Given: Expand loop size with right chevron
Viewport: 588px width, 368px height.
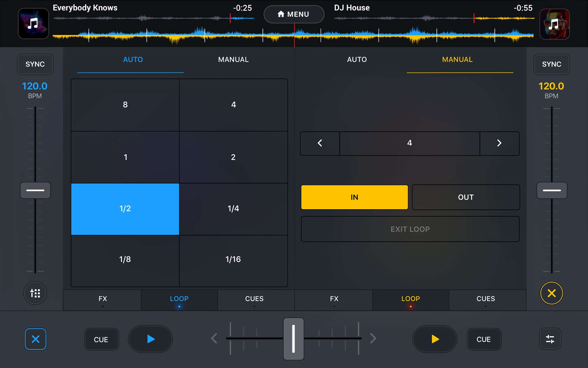Looking at the screenshot, I should click(x=499, y=143).
